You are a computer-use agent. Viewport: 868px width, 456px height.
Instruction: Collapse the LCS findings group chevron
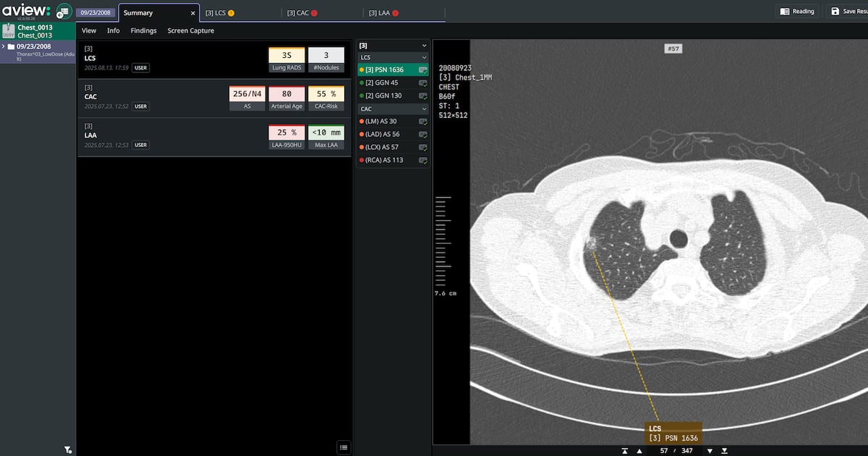pos(424,57)
